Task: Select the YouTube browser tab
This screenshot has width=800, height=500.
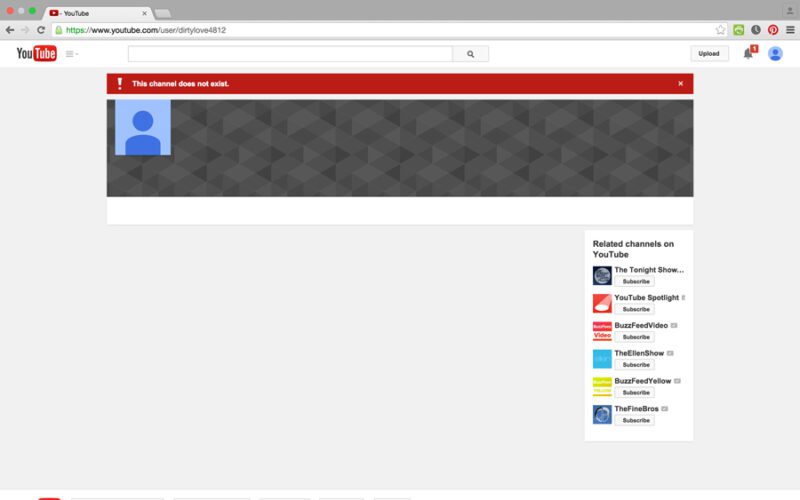Action: click(x=97, y=13)
